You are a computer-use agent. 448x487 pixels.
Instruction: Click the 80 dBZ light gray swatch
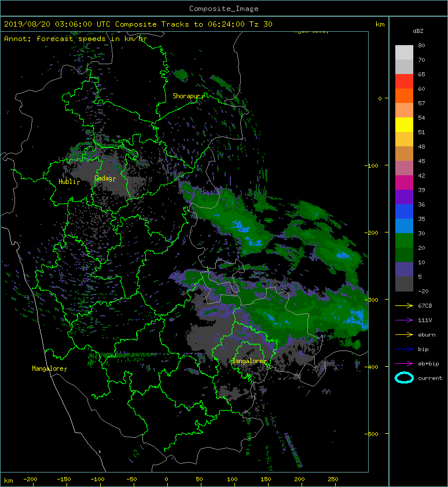[404, 53]
